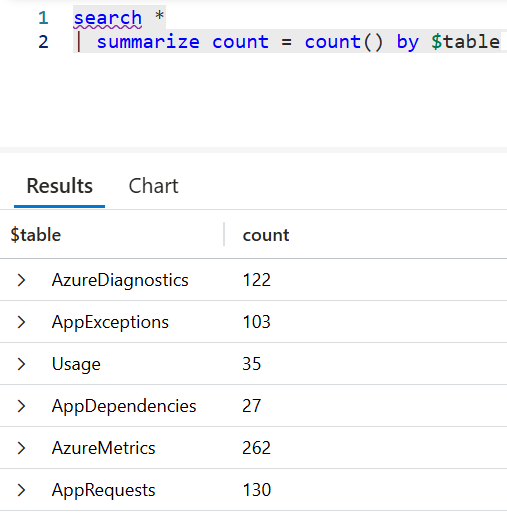The image size is (507, 520).
Task: Expand the AppExceptions row chevron
Action: (21, 322)
